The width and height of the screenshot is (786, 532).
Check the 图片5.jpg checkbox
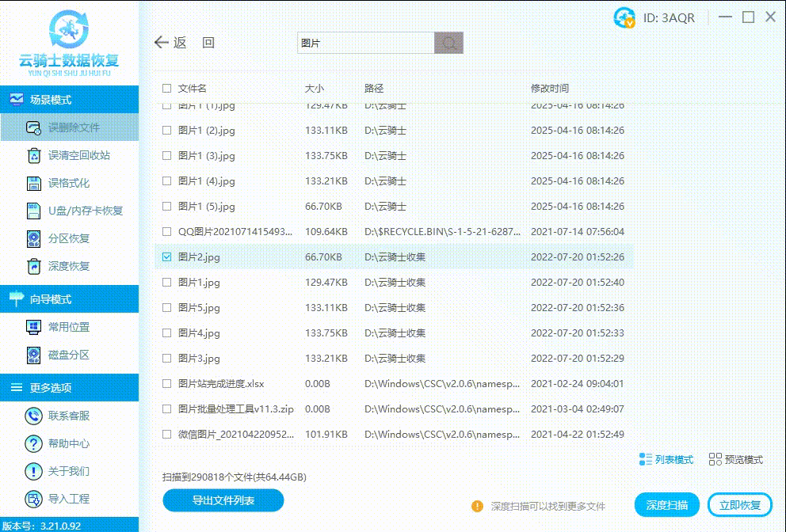pyautogui.click(x=167, y=308)
